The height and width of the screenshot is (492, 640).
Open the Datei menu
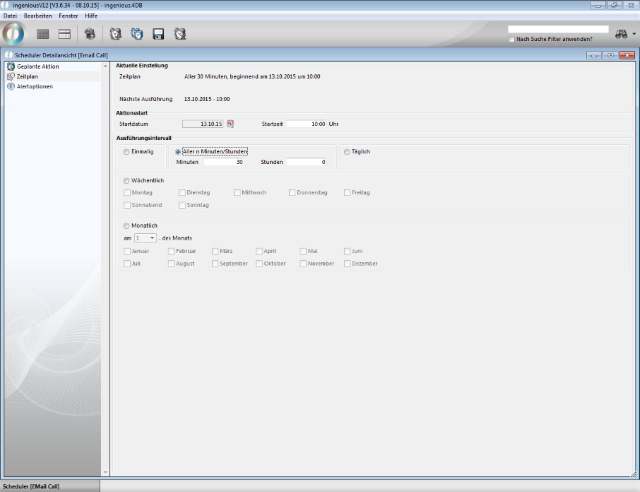10,16
